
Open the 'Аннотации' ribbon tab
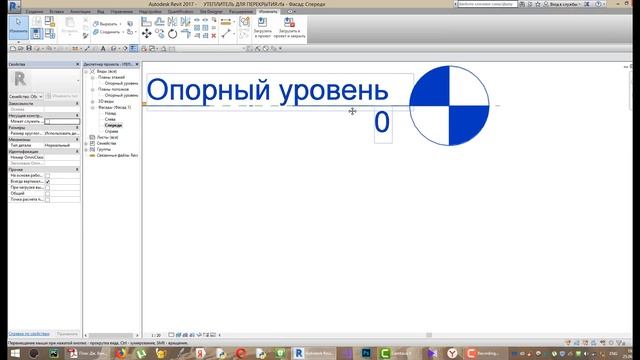coord(80,12)
